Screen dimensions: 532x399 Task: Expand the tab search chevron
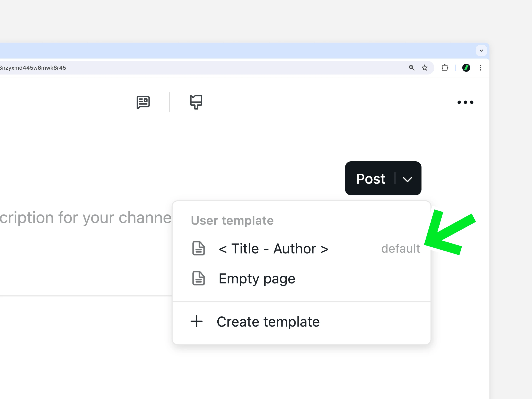click(x=481, y=51)
